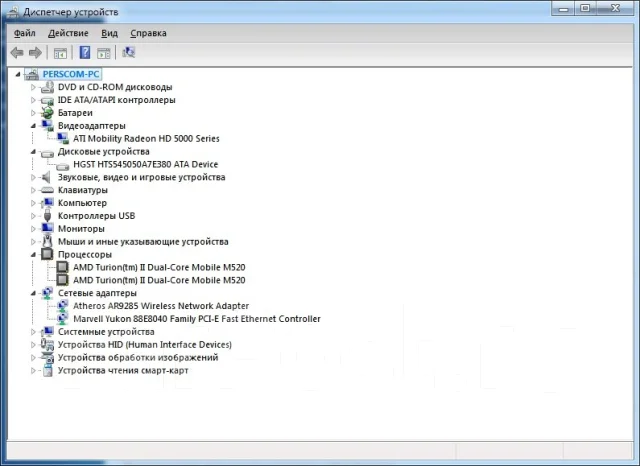Expand IDE ATA/ATAPI контроллеры node
The width and height of the screenshot is (640, 466).
(33, 100)
